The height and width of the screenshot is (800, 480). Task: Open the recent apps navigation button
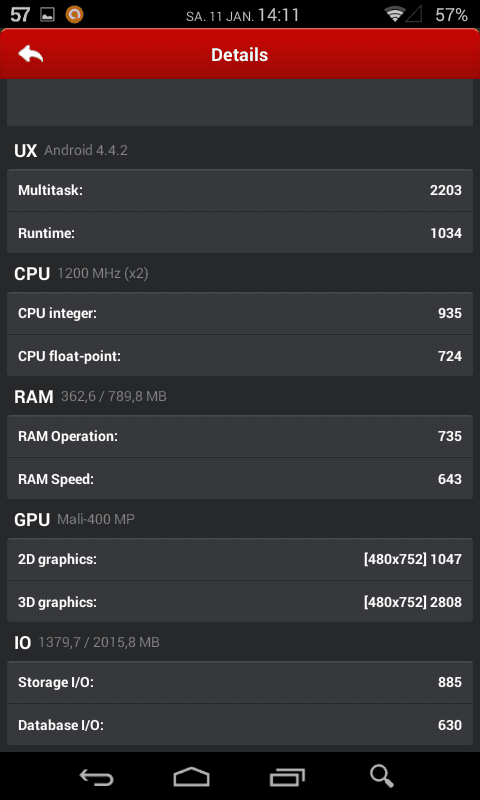(x=287, y=777)
